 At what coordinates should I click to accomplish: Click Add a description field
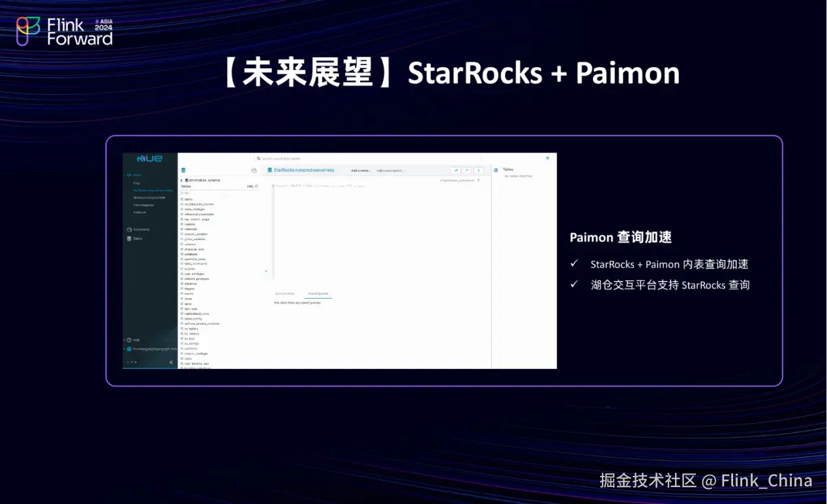[x=390, y=170]
